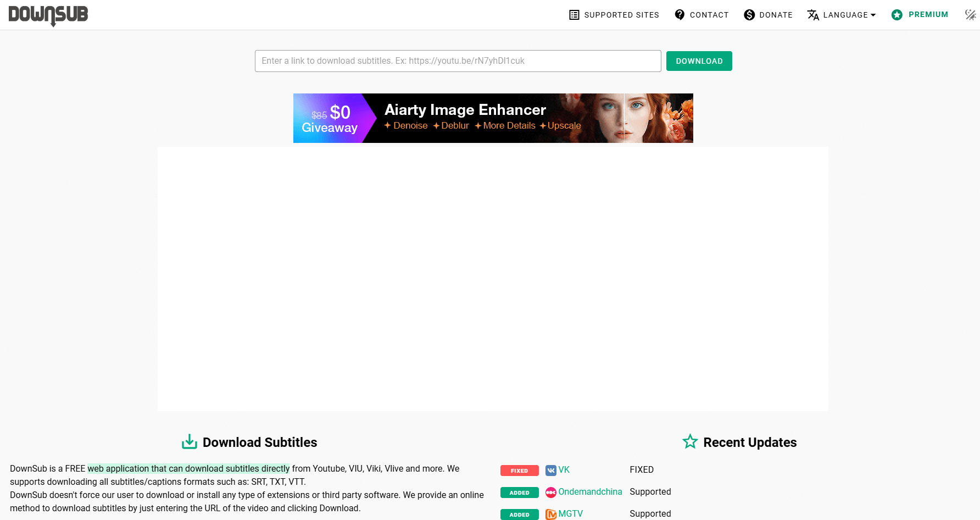Click the Donate dollar icon

point(749,15)
